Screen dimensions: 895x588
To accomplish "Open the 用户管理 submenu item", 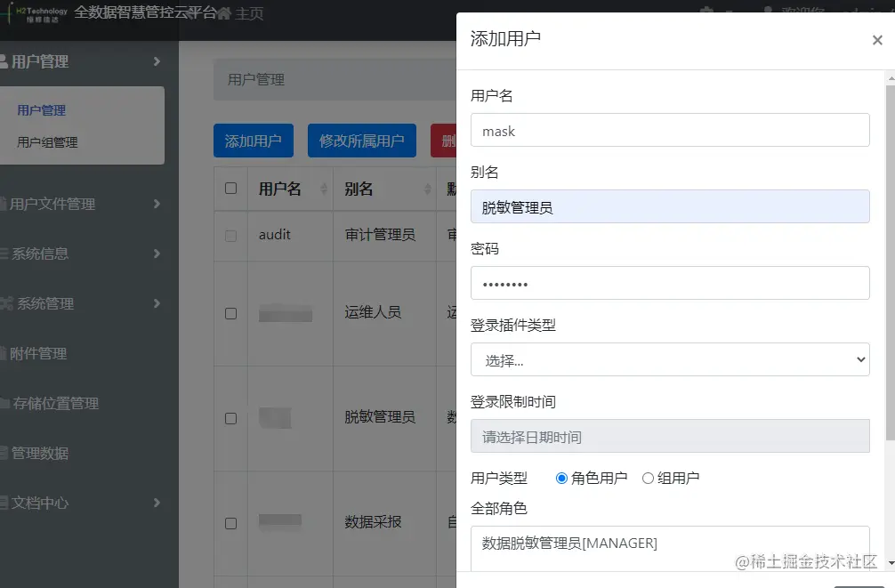I will (x=41, y=110).
